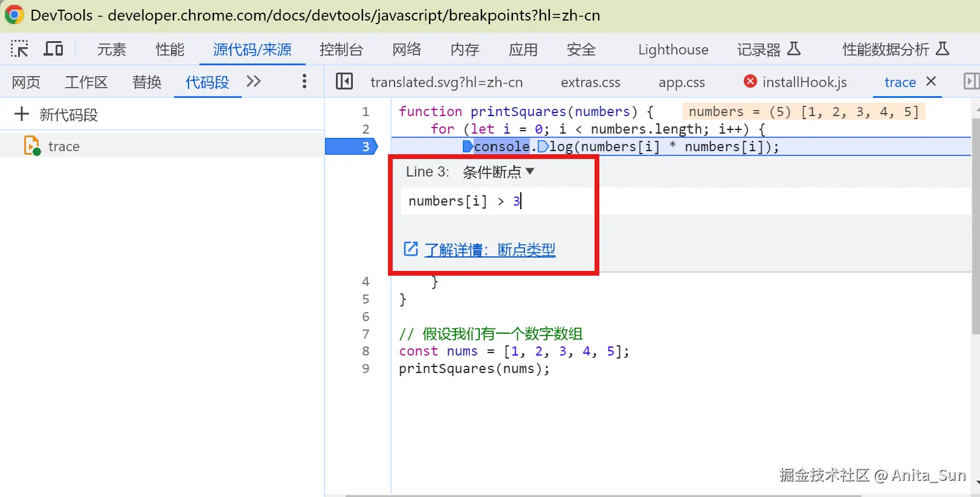
Task: Open the extras.css file tab
Action: click(x=590, y=82)
